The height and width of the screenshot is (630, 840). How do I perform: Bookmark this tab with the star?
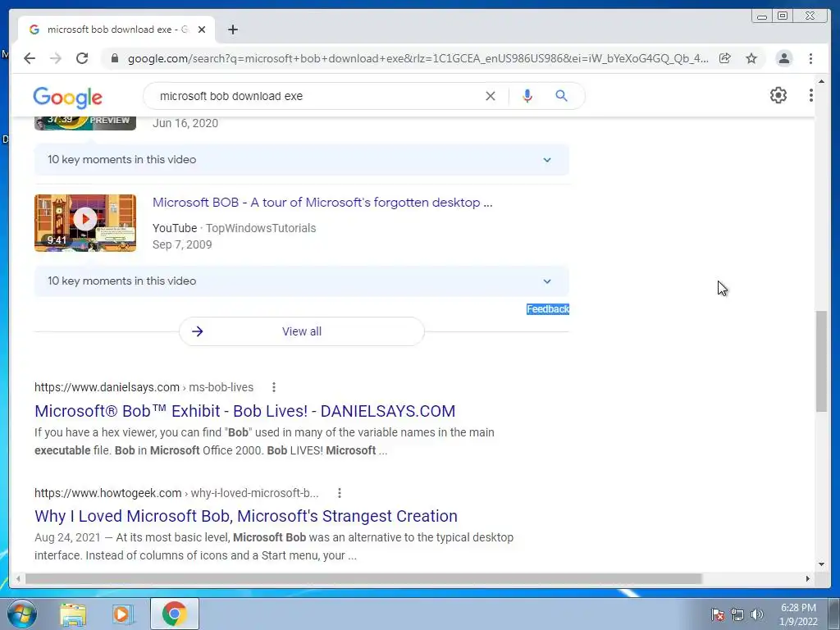[x=751, y=58]
